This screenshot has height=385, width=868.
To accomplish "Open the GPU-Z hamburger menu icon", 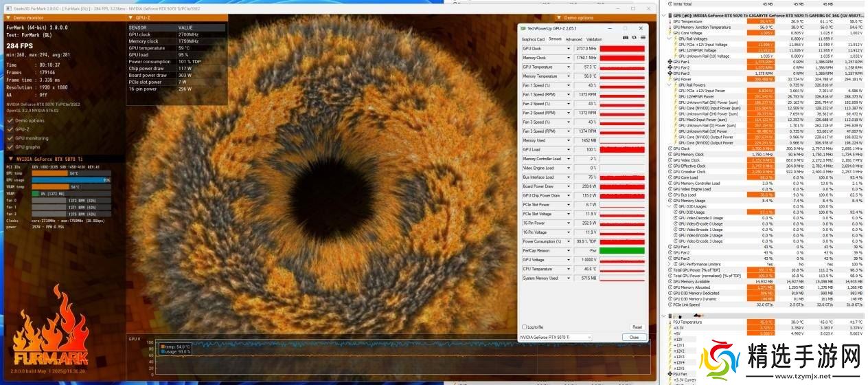I will [x=641, y=37].
